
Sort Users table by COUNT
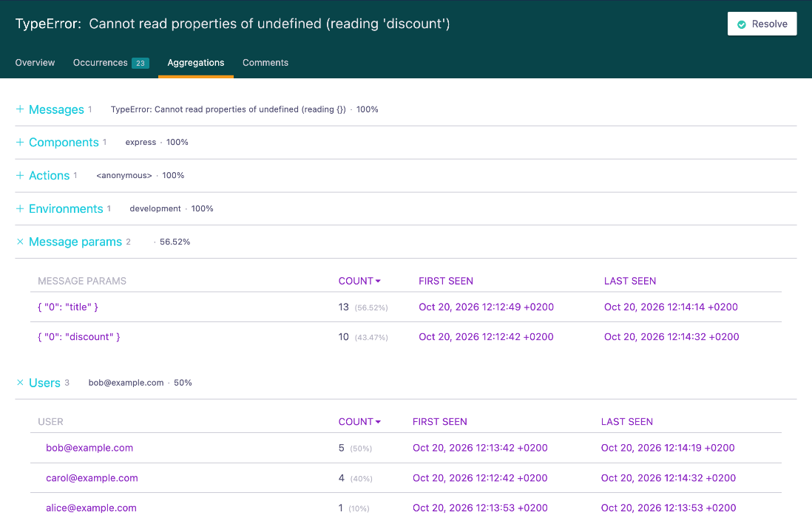coord(359,422)
